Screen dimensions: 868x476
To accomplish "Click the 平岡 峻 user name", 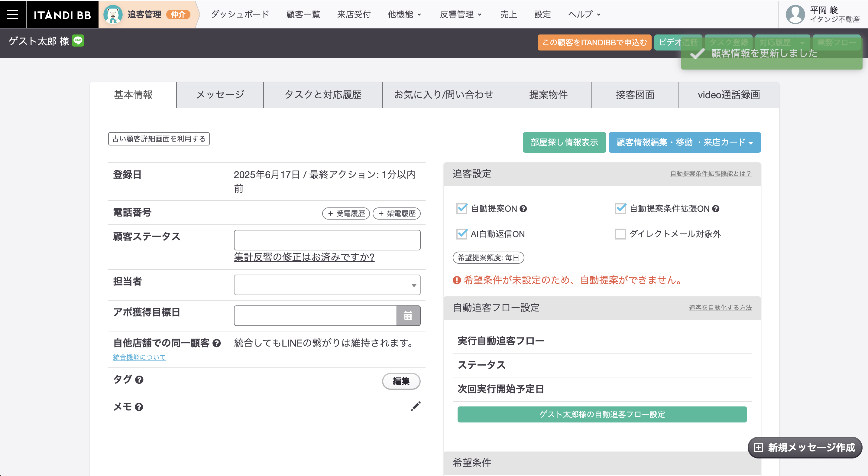I will (824, 10).
